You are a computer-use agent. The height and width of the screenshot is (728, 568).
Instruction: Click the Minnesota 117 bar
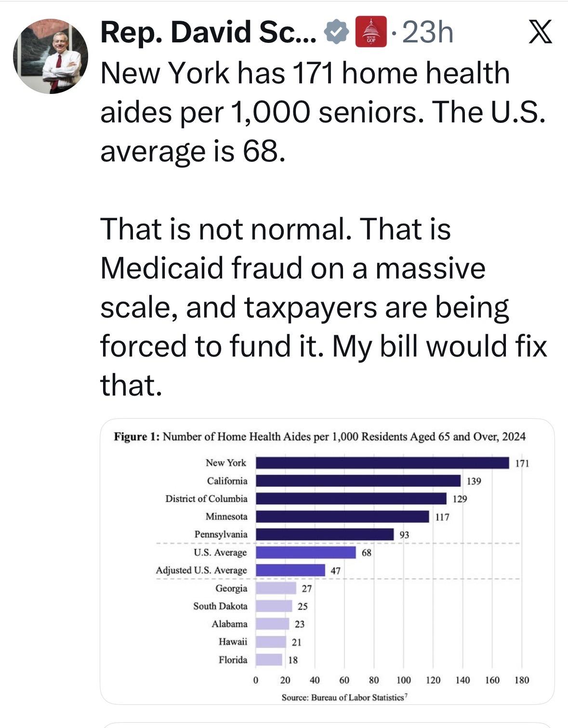343,516
